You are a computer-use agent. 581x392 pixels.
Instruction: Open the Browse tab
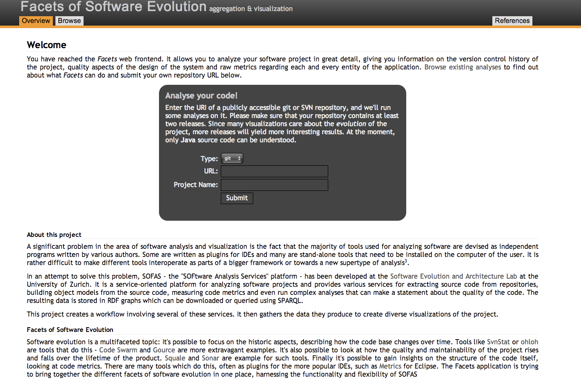point(69,21)
